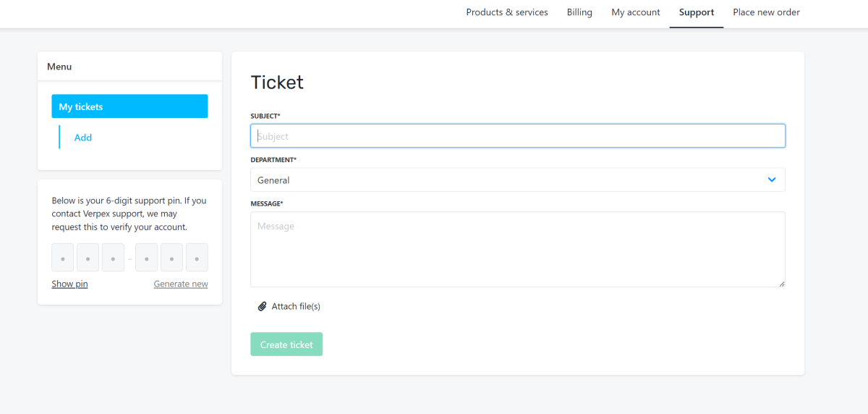Choose Add under My tickets
The image size is (868, 414).
83,138
